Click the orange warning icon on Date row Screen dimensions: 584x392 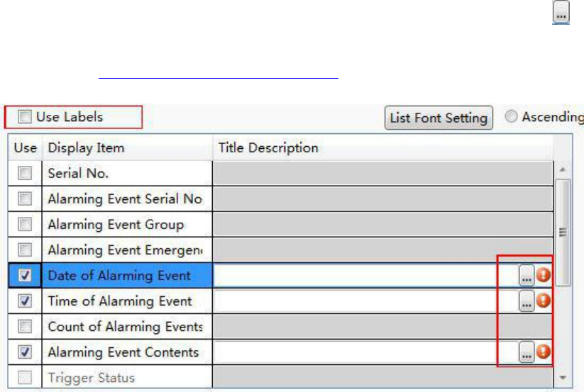[x=544, y=276]
